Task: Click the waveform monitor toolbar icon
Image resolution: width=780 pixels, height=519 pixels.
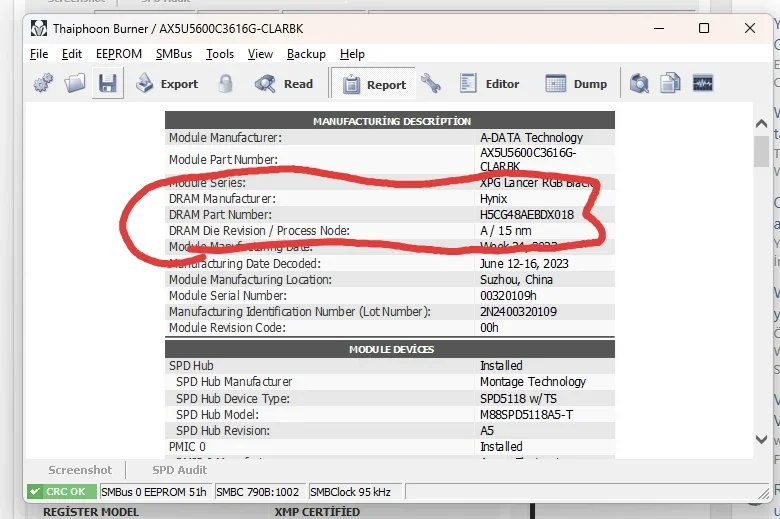Action: [703, 83]
